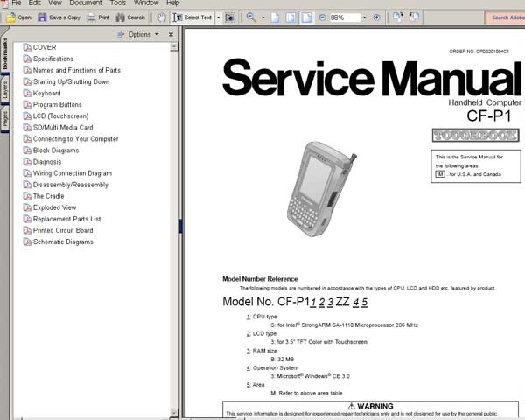Click the Search Adobe button
The image size is (525, 420).
tap(505, 17)
